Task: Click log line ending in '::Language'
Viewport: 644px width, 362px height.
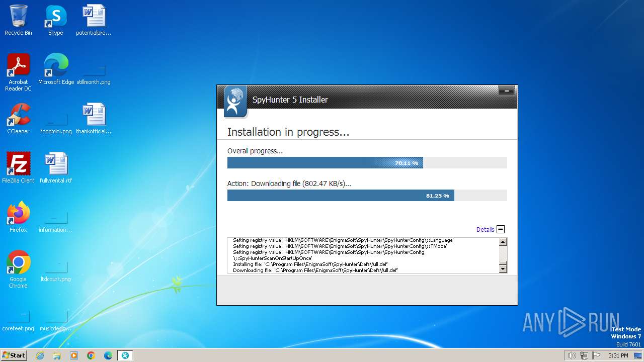Action: click(343, 240)
